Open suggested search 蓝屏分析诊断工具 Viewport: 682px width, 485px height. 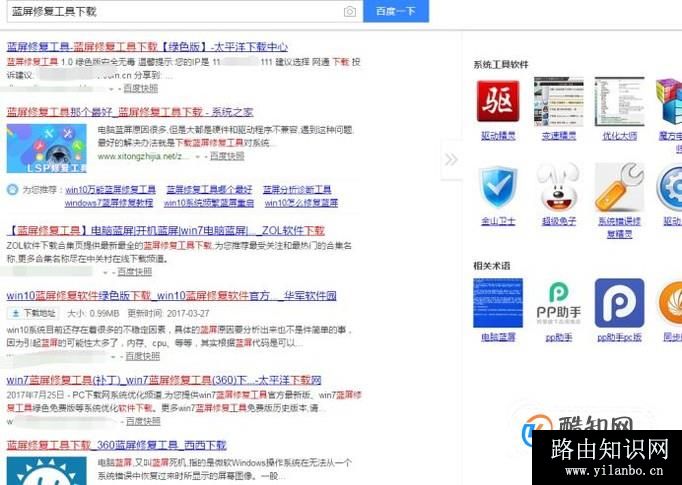click(x=297, y=190)
